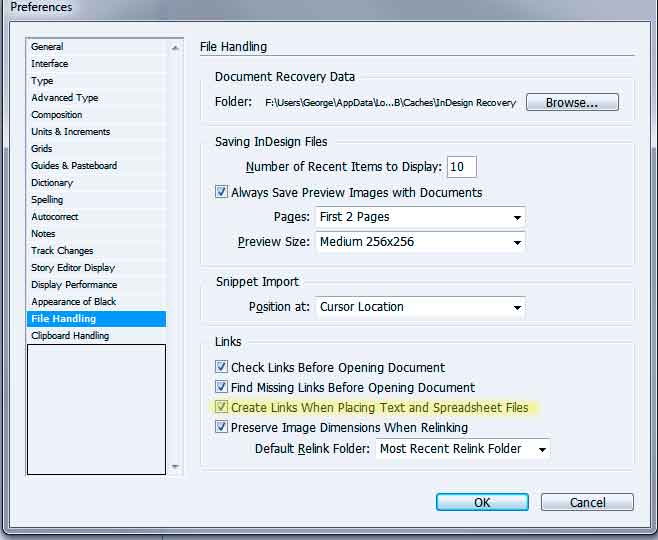This screenshot has height=540, width=658.
Task: Toggle Create Links When Placing Text checkbox
Action: [221, 407]
